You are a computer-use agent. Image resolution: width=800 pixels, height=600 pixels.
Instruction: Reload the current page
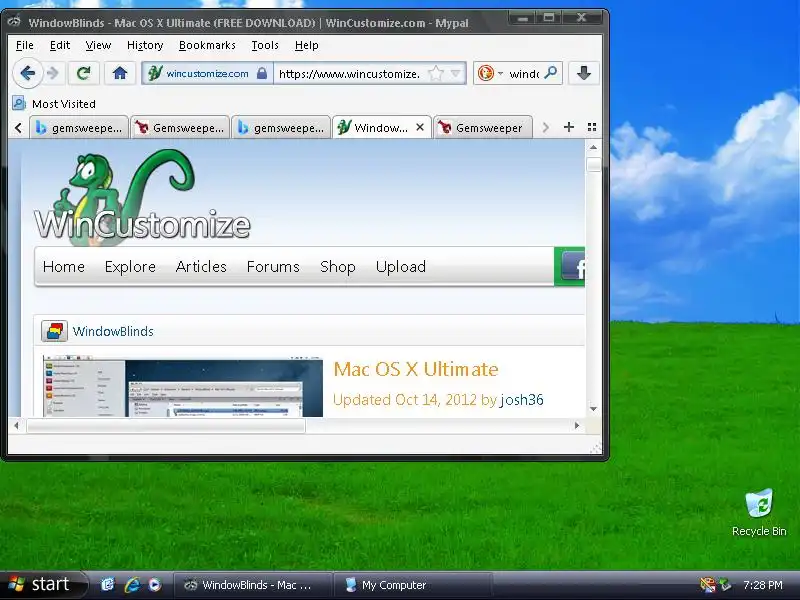point(84,73)
